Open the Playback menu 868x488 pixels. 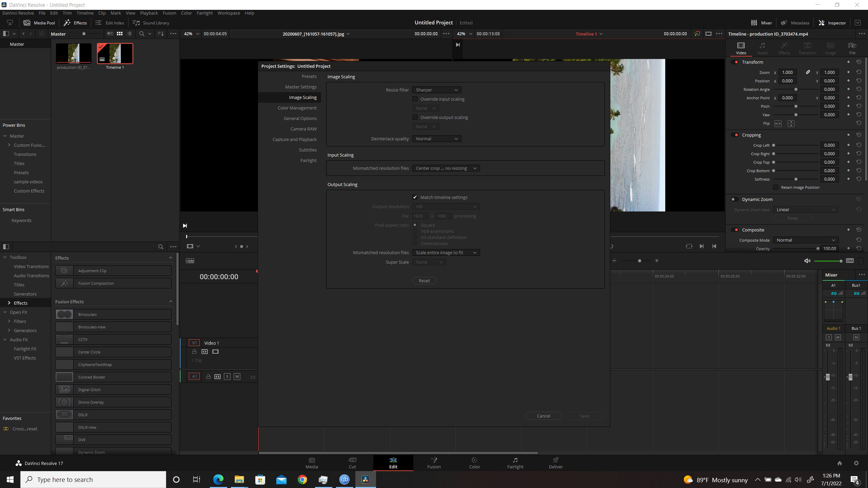(x=149, y=13)
